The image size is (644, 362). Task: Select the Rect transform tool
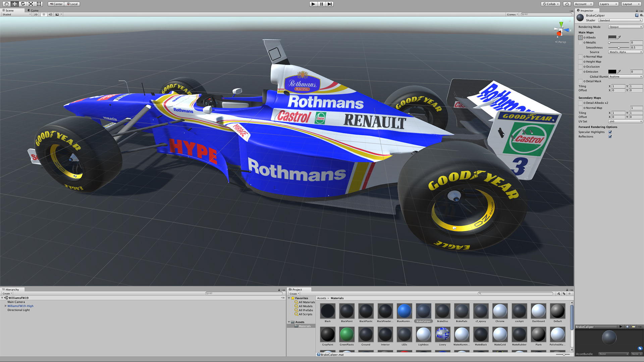click(39, 4)
